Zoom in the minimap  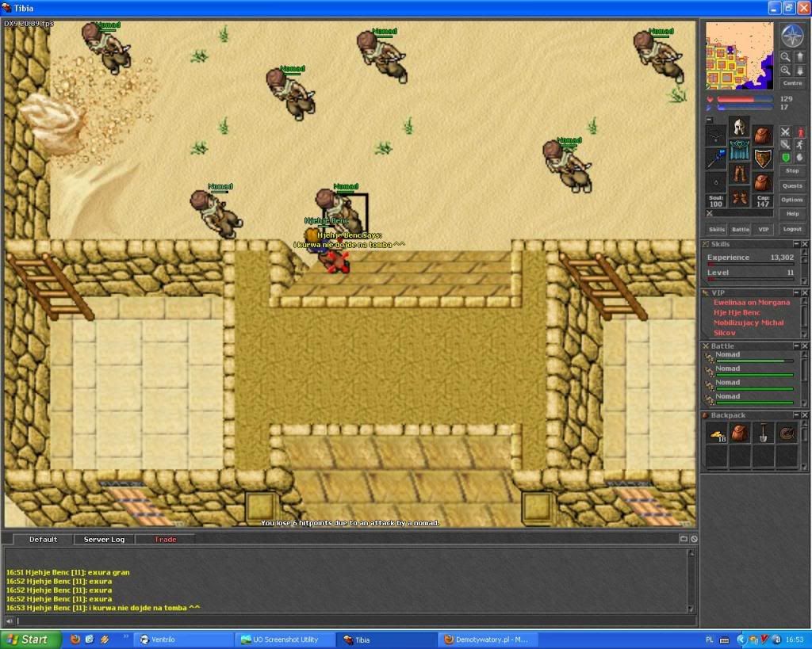click(x=786, y=71)
